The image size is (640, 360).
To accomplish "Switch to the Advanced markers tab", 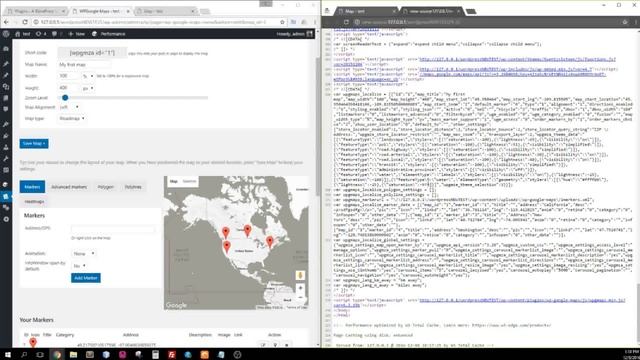I will tap(69, 187).
